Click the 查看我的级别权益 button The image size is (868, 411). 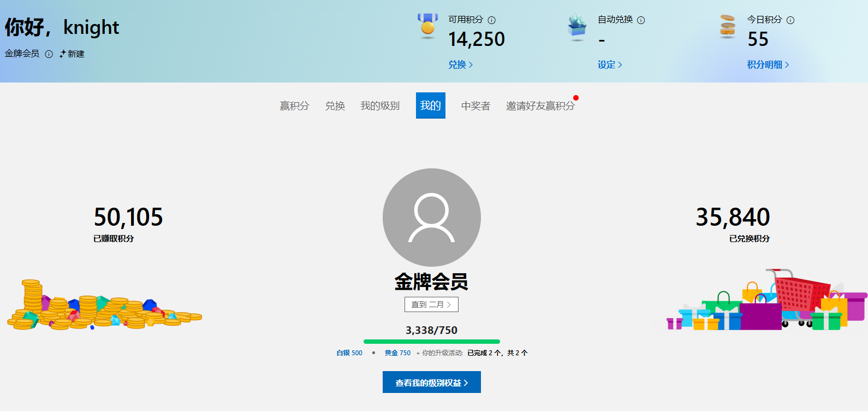[x=431, y=382]
